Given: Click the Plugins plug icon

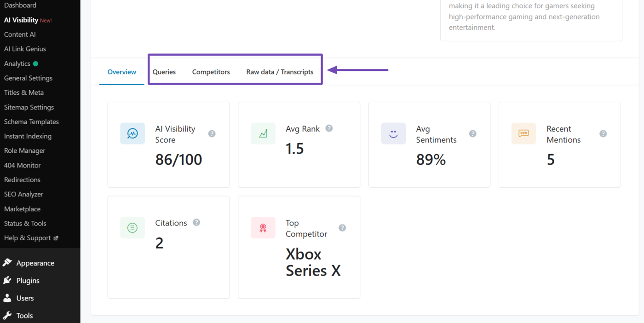Looking at the screenshot, I should (7, 280).
